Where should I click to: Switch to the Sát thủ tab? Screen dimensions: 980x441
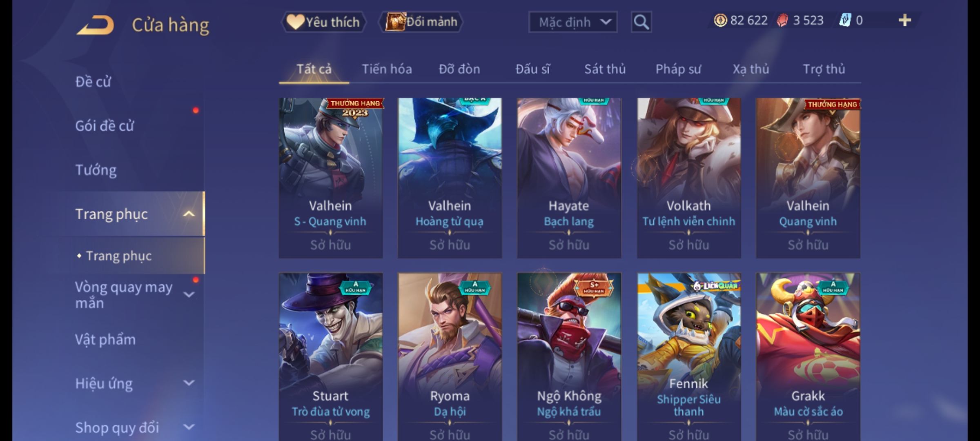(605, 69)
